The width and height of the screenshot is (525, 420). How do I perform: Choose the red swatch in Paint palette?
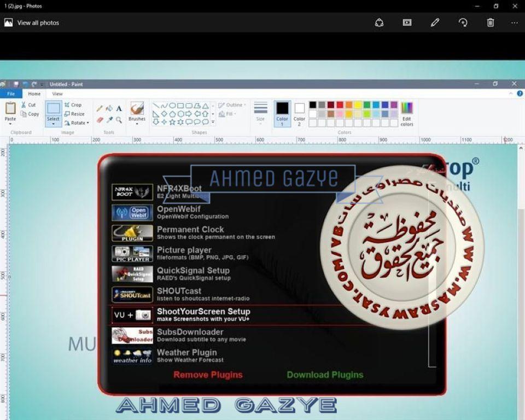pyautogui.click(x=340, y=105)
